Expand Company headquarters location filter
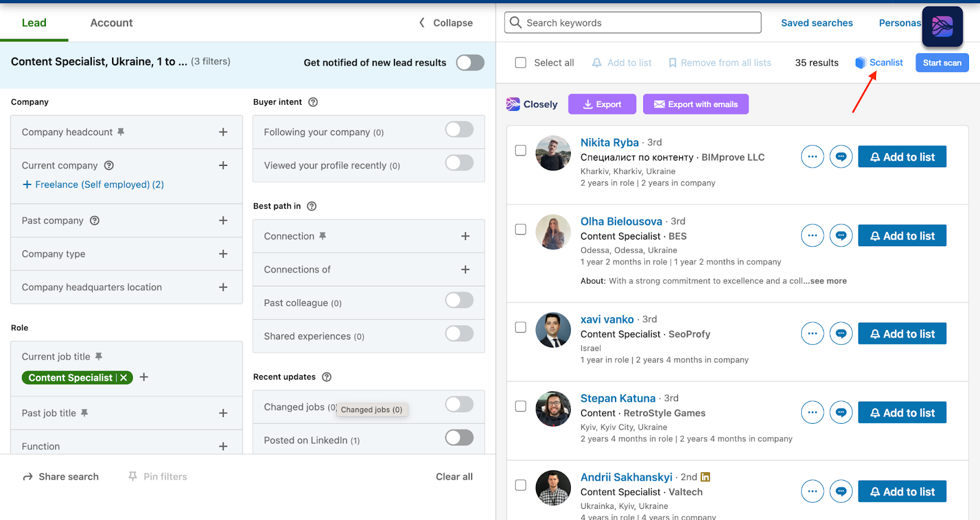 click(224, 287)
